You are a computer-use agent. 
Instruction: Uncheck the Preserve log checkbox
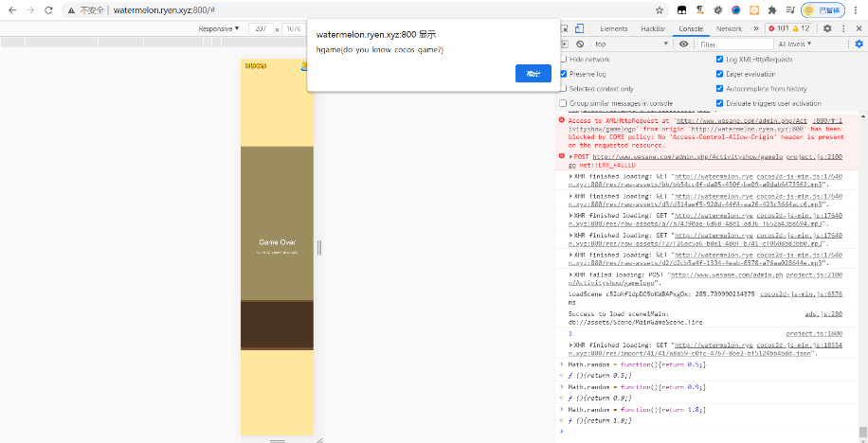point(564,73)
